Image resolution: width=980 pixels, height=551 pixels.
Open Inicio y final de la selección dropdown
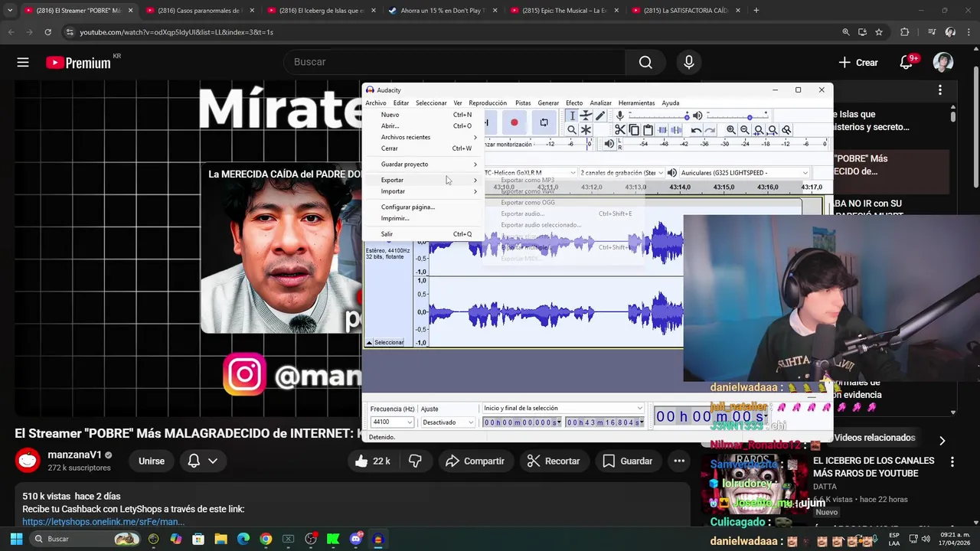pos(563,408)
